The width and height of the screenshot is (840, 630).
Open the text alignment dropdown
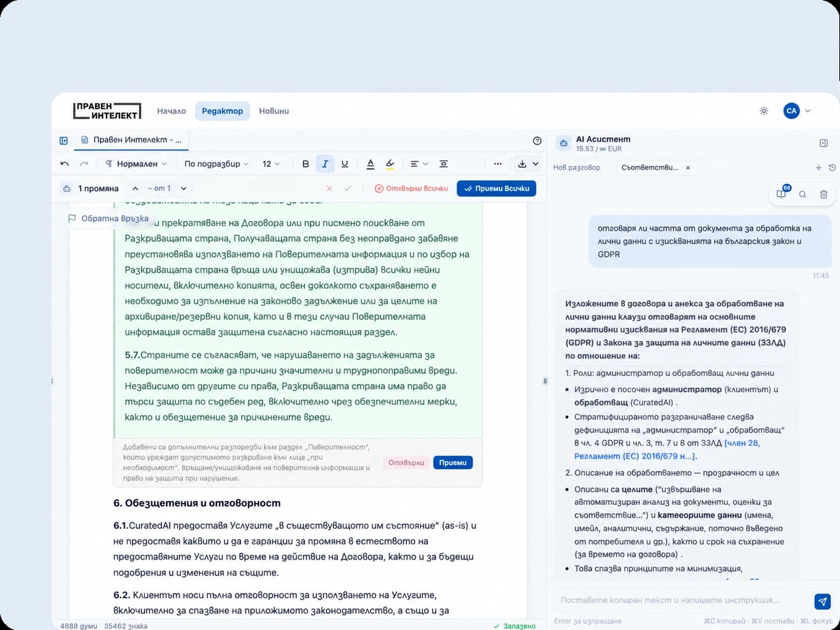(419, 164)
